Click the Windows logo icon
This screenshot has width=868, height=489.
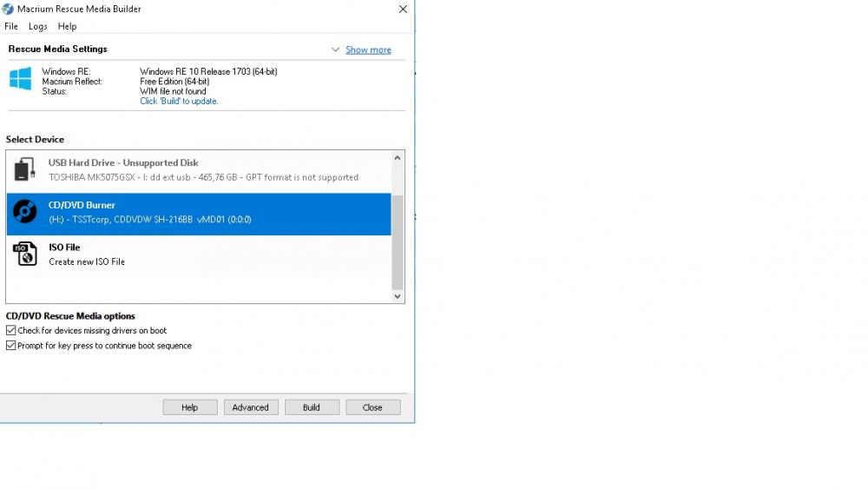coord(21,79)
